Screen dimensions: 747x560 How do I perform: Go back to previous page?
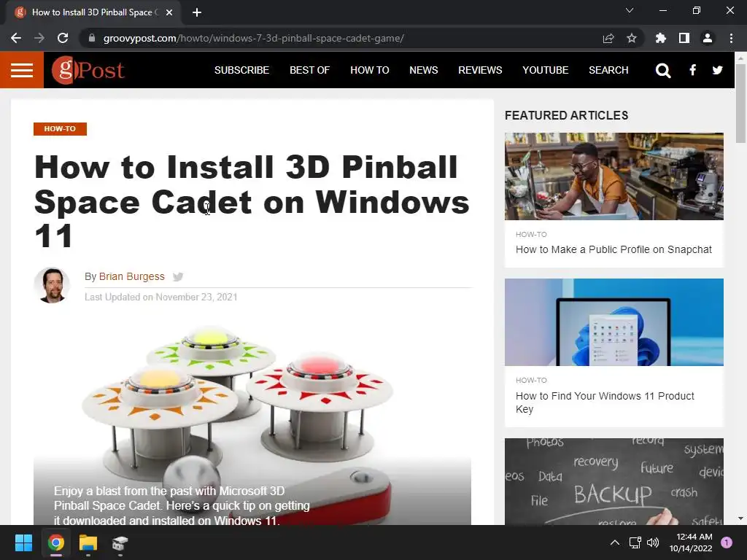pyautogui.click(x=16, y=38)
